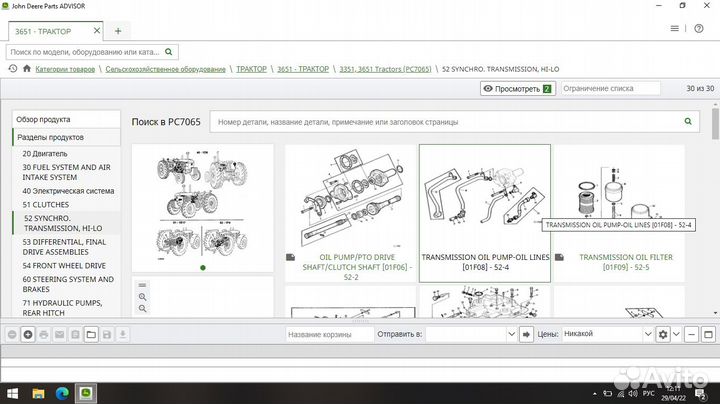Screen dimensions: 720x404
Task: Click the home icon in breadcrumb bar
Action: pos(27,69)
